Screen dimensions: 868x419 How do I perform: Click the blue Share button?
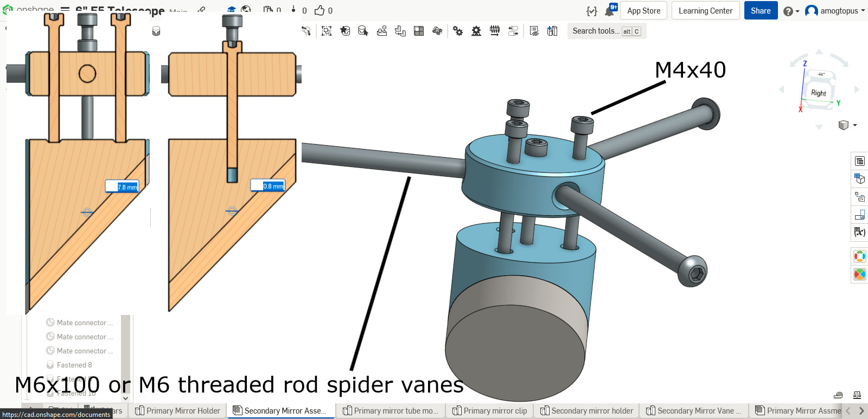761,11
